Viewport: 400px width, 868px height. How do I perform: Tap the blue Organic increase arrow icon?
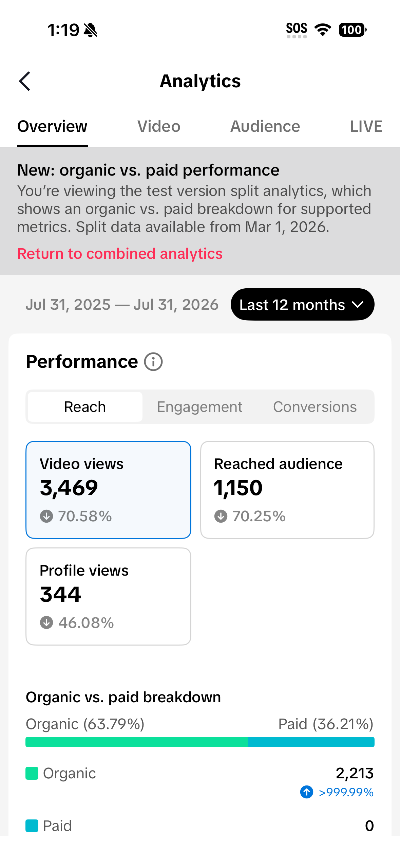307,792
